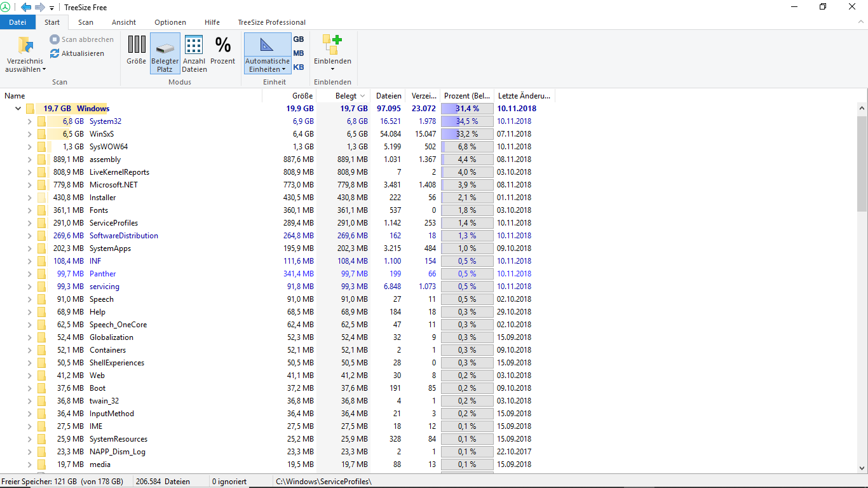868x488 pixels.
Task: Click the twain_32 folder icon
Action: [41, 401]
